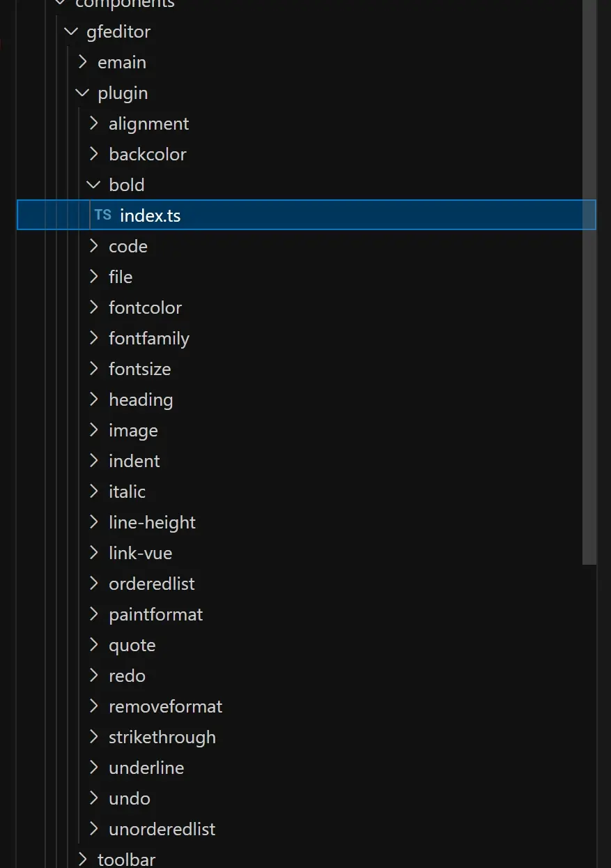The image size is (611, 868).
Task: Collapse the bold folder chevron
Action: (x=93, y=185)
